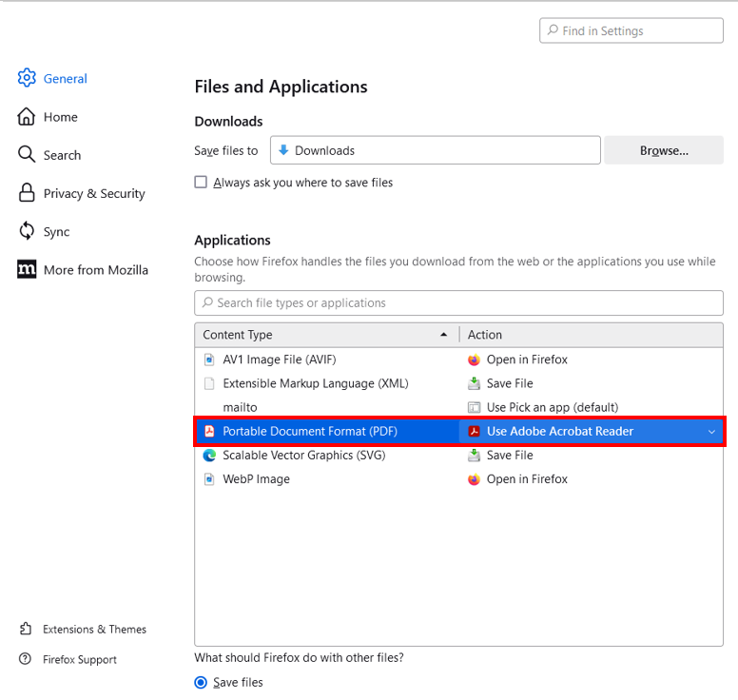Enable Always ask where to save files
This screenshot has width=738, height=700.
pos(201,182)
